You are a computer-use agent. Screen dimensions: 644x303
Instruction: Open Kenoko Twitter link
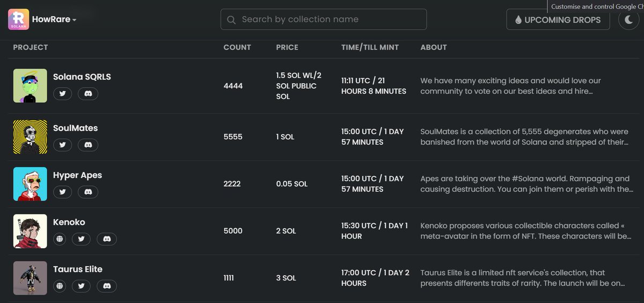pos(82,239)
